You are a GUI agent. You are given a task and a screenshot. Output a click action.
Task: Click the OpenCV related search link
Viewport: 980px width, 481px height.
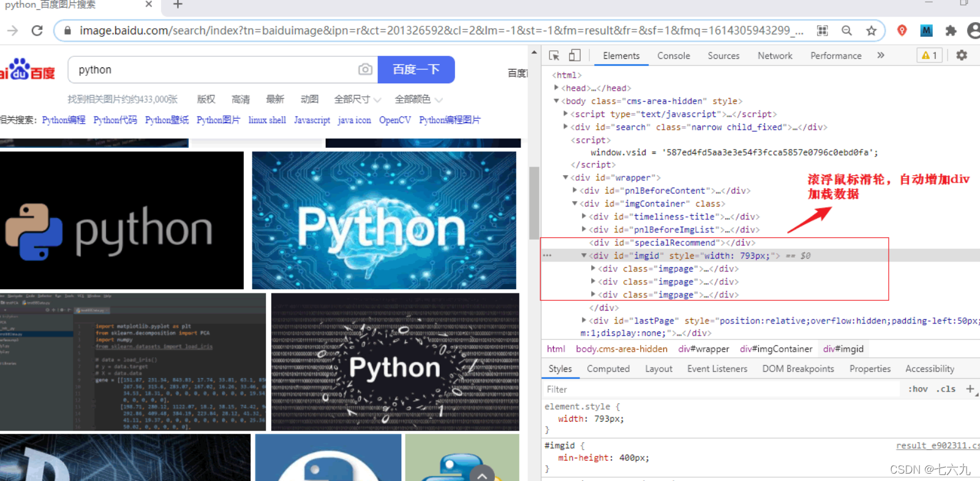395,120
